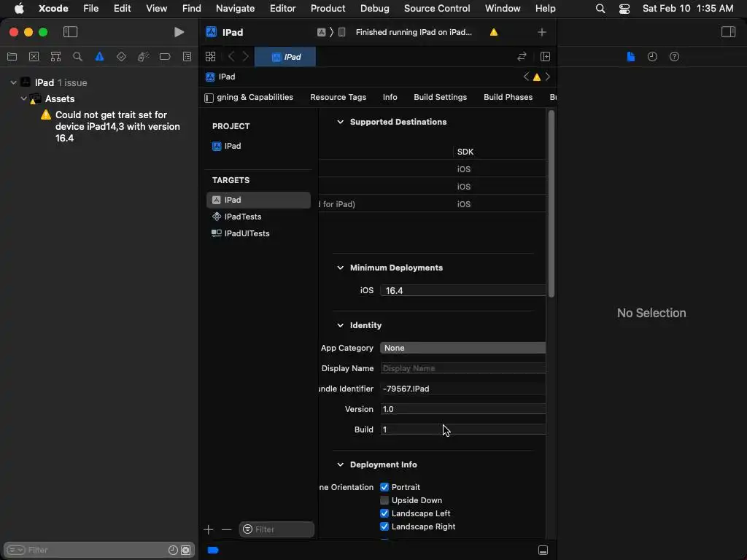This screenshot has width=747, height=560.
Task: Collapse the Identity section
Action: [x=340, y=325]
